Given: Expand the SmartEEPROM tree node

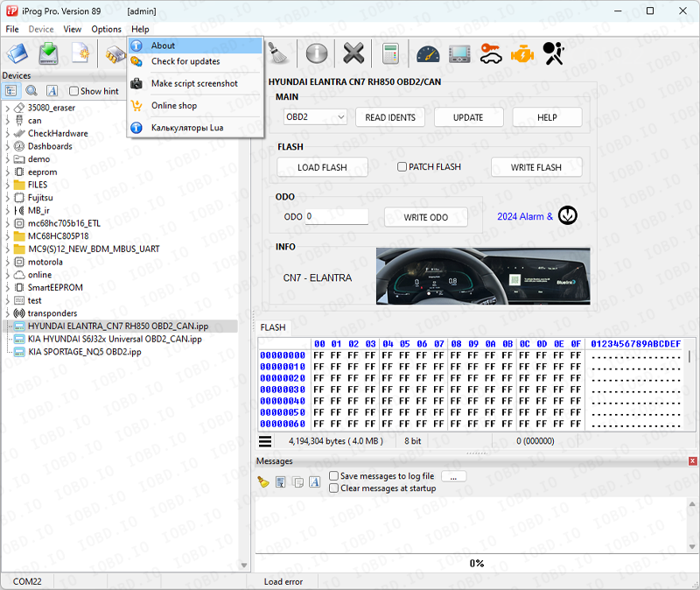Looking at the screenshot, I should click(x=8, y=287).
